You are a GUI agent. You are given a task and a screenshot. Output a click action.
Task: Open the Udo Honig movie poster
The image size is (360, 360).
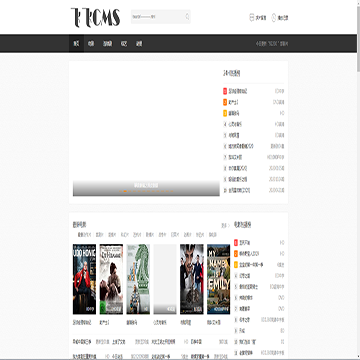point(84,279)
